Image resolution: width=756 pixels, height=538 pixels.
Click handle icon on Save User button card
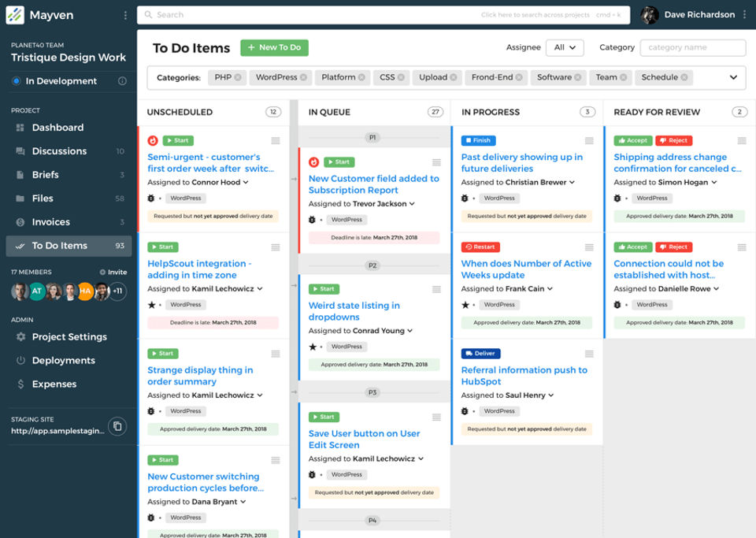pos(437,417)
